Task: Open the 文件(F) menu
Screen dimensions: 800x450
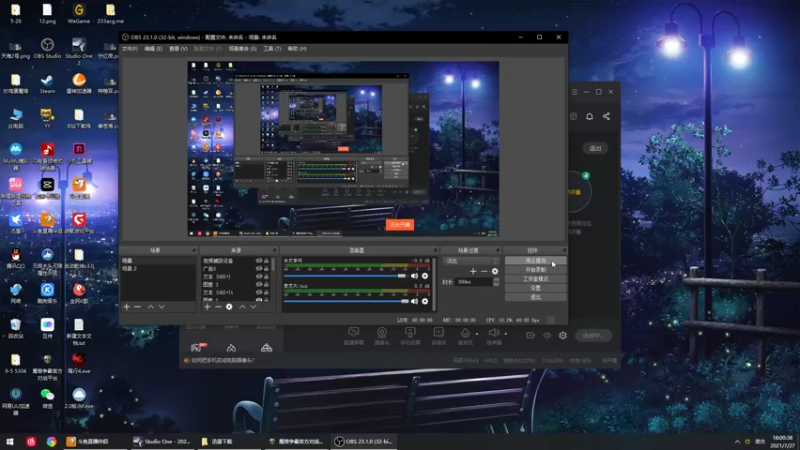Action: pyautogui.click(x=130, y=49)
